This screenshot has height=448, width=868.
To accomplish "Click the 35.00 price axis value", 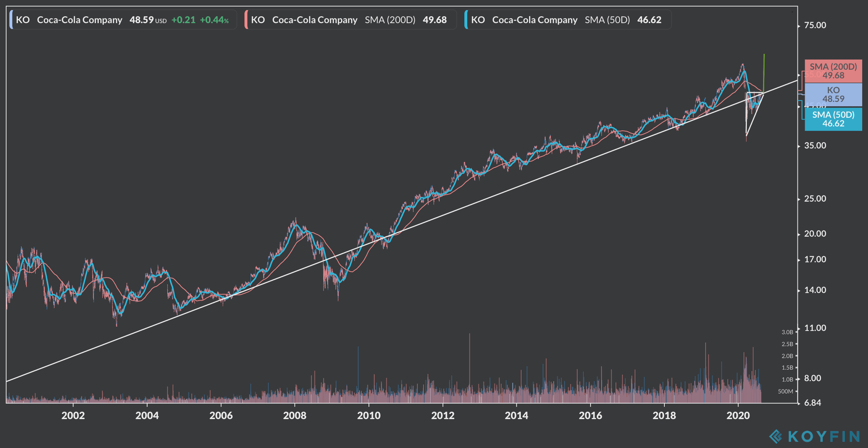I will (x=815, y=146).
